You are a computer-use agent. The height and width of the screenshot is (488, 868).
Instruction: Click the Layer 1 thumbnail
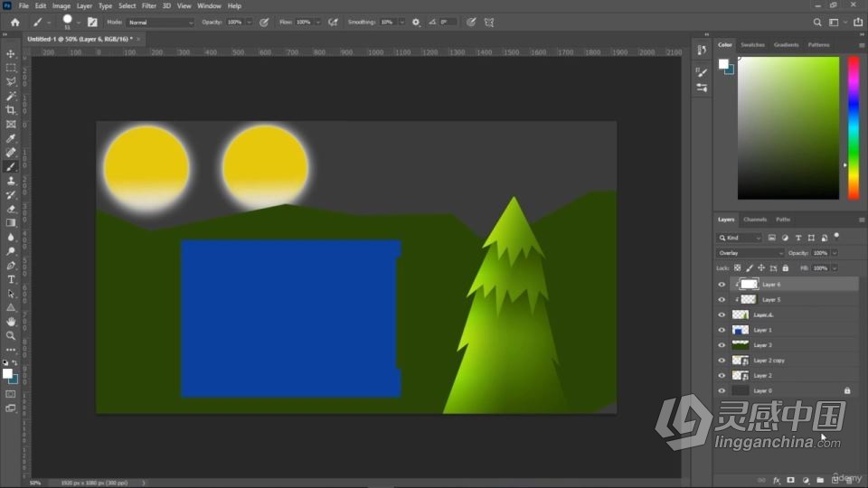pyautogui.click(x=741, y=330)
